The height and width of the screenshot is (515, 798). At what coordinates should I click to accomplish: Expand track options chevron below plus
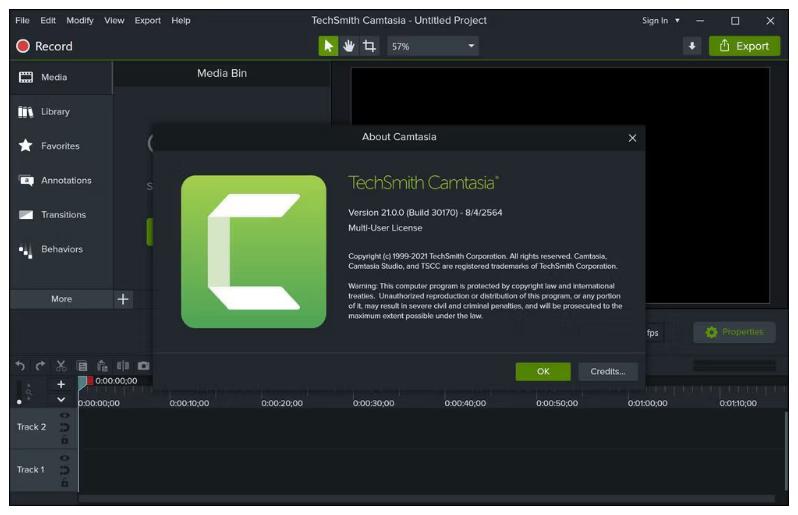point(60,400)
